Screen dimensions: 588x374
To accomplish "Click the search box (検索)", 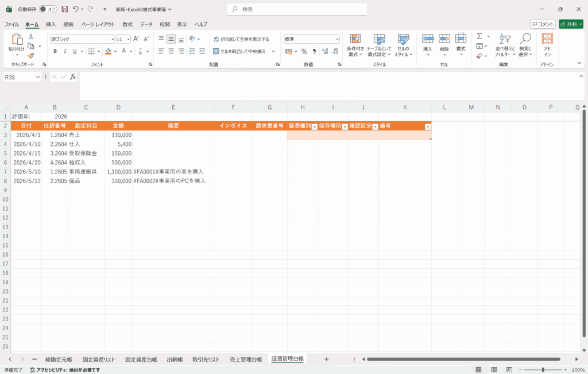I will tap(297, 9).
